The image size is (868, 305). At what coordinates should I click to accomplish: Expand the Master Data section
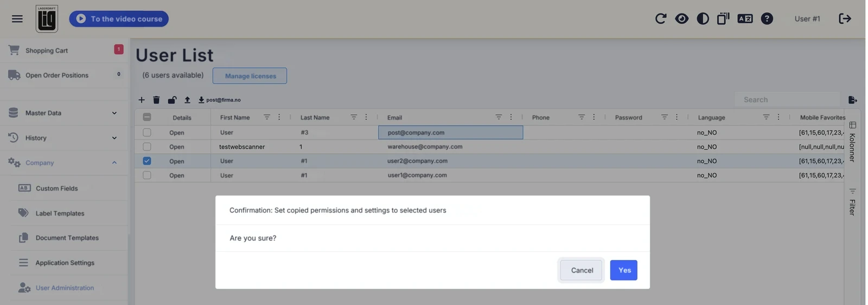(65, 113)
